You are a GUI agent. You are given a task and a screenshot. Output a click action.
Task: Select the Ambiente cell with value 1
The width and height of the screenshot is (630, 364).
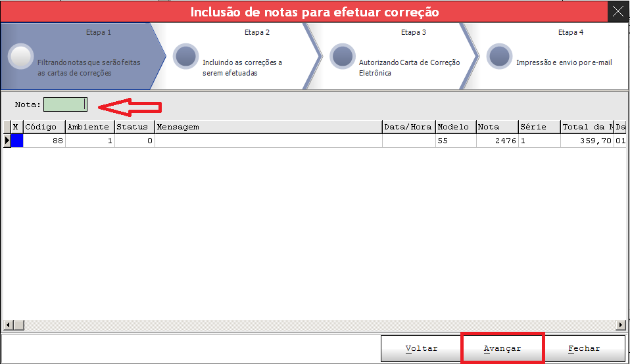90,141
